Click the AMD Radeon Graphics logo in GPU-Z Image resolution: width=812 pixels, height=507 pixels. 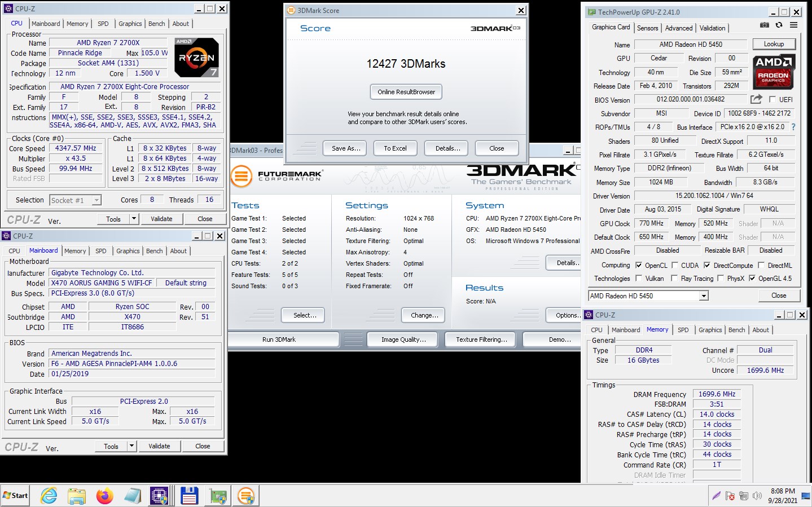tap(774, 72)
